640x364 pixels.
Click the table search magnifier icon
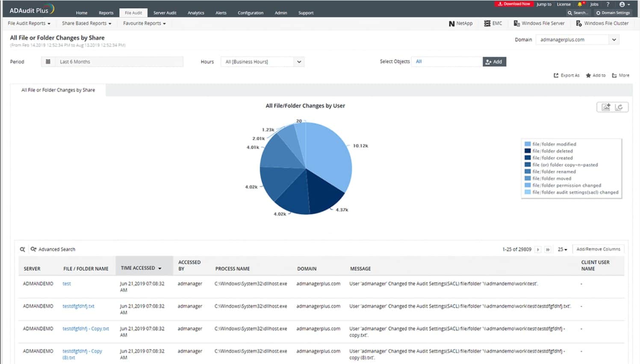click(x=22, y=249)
